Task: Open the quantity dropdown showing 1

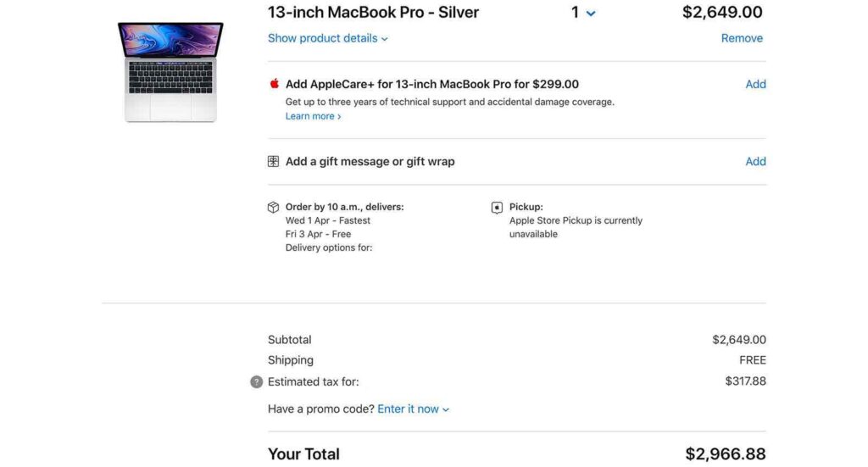Action: tap(583, 13)
